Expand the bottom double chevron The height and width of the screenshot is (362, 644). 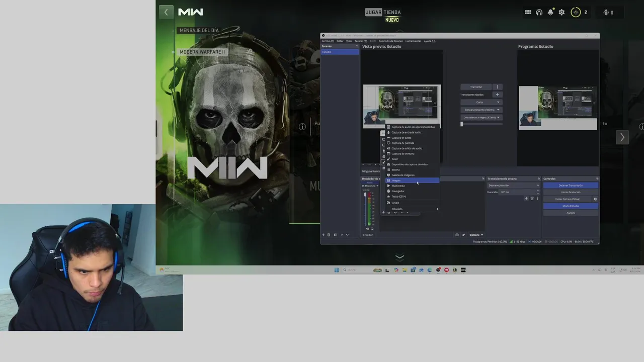pos(399,257)
